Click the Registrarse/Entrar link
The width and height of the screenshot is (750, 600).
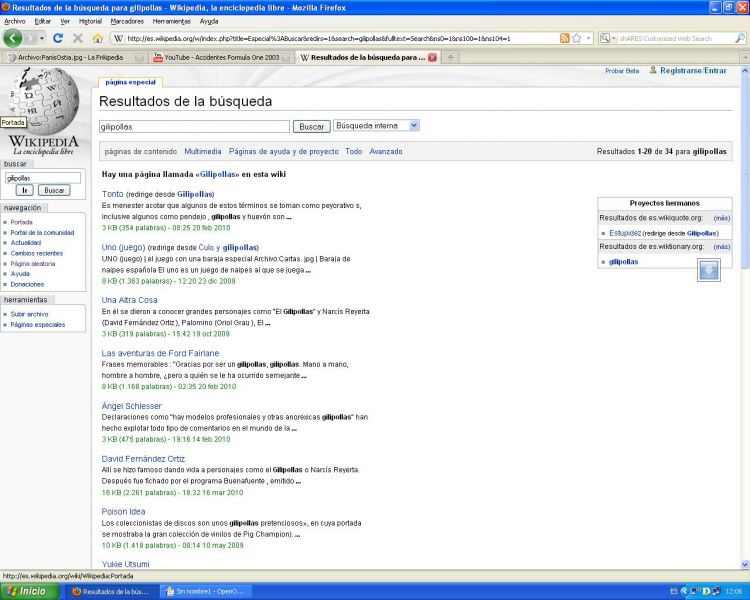click(693, 70)
